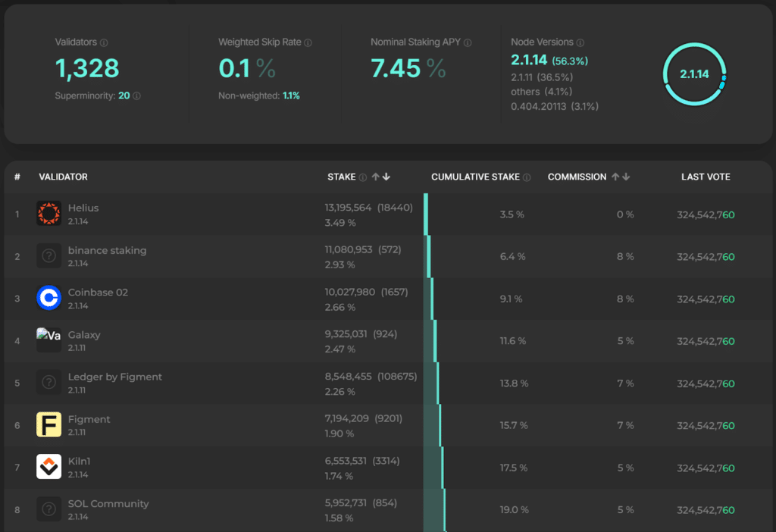The width and height of the screenshot is (776, 532).
Task: Click the 7.45 % staking APY value
Action: (x=408, y=68)
